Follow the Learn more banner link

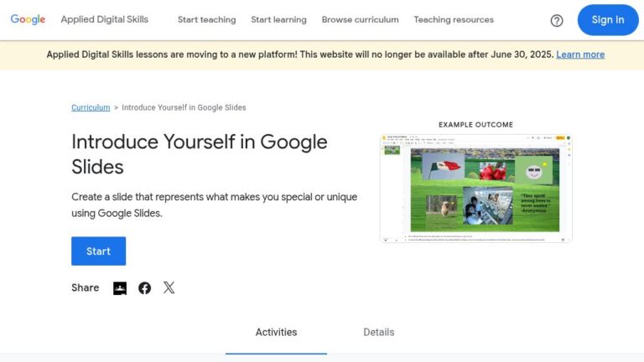pos(580,54)
